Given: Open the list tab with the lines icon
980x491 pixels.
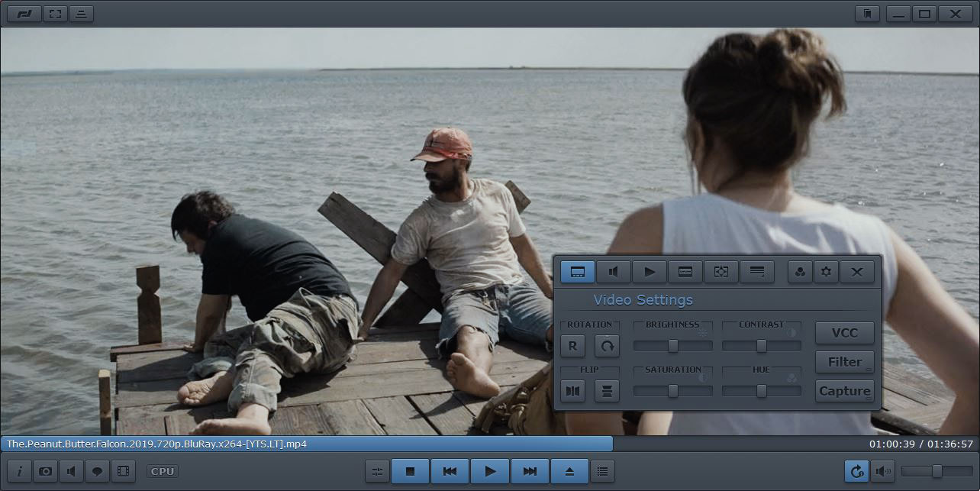Looking at the screenshot, I should 757,272.
